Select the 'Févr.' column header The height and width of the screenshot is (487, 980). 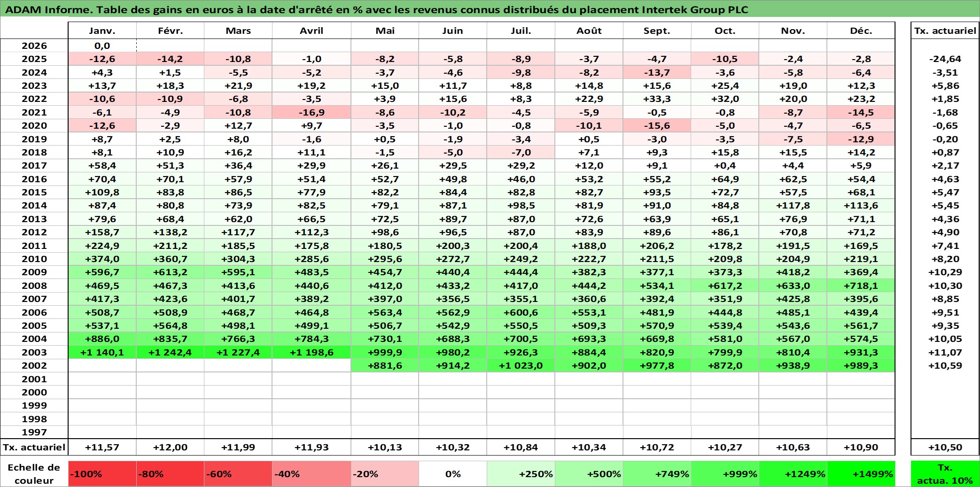(x=170, y=31)
